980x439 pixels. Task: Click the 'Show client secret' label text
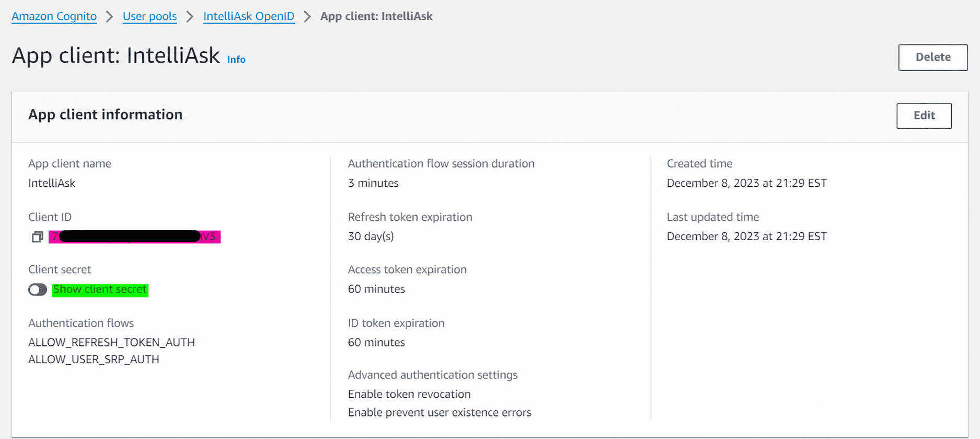[x=100, y=289]
